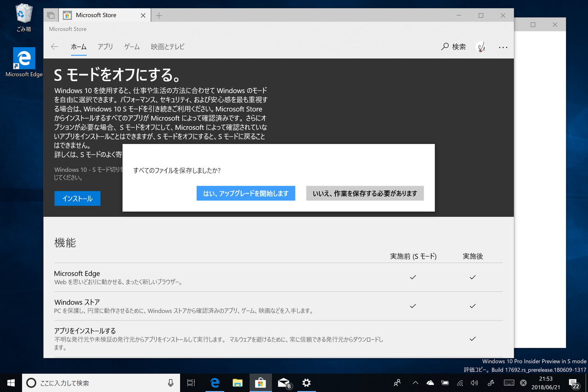This screenshot has width=588, height=392.
Task: Switch to the アプリ tab
Action: click(x=105, y=46)
